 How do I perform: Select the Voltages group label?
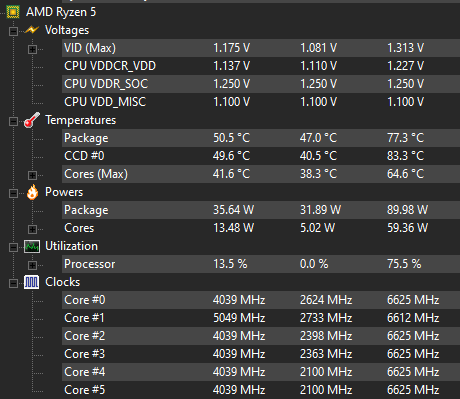pos(67,30)
